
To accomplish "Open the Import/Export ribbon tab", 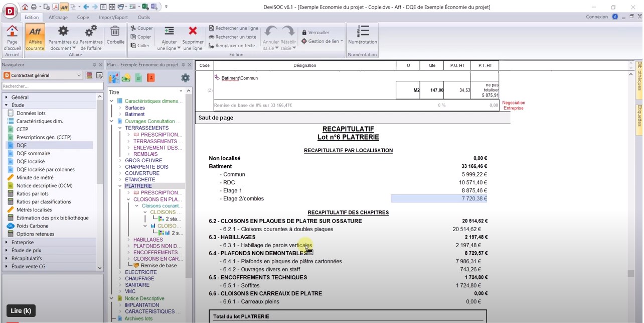I will 113,17.
